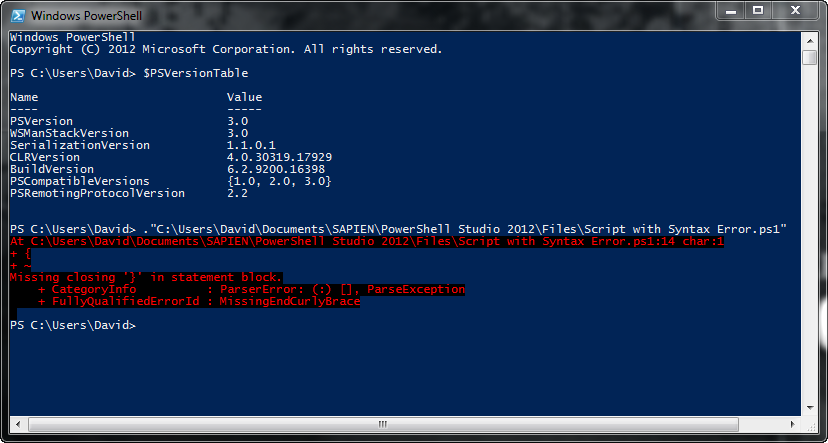Close the Windows PowerShell window
The width and height of the screenshot is (828, 443).
[795, 10]
